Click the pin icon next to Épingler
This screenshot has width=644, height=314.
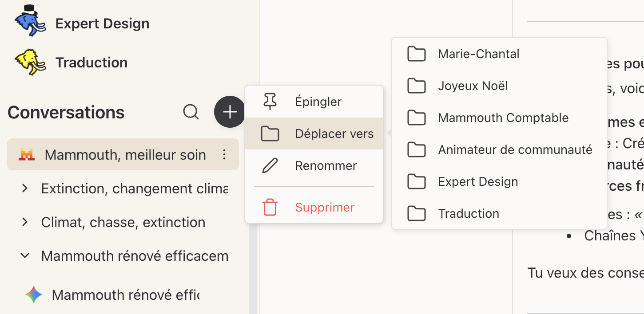click(x=270, y=102)
